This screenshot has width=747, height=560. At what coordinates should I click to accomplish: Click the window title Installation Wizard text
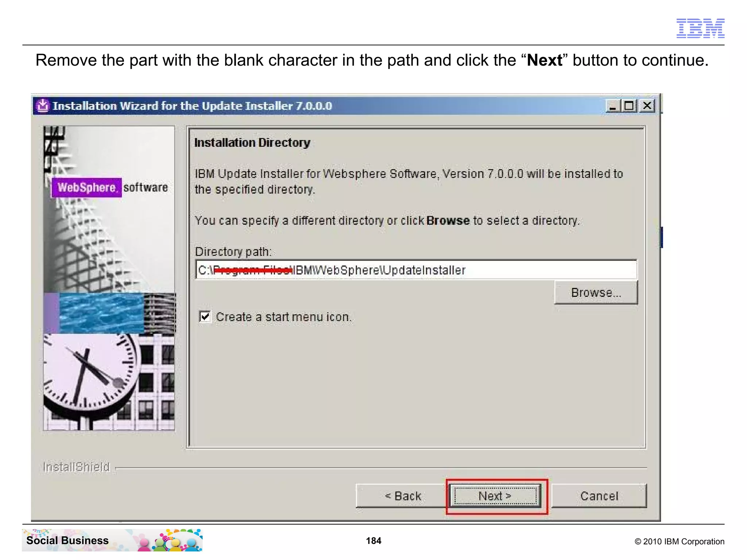click(x=192, y=106)
